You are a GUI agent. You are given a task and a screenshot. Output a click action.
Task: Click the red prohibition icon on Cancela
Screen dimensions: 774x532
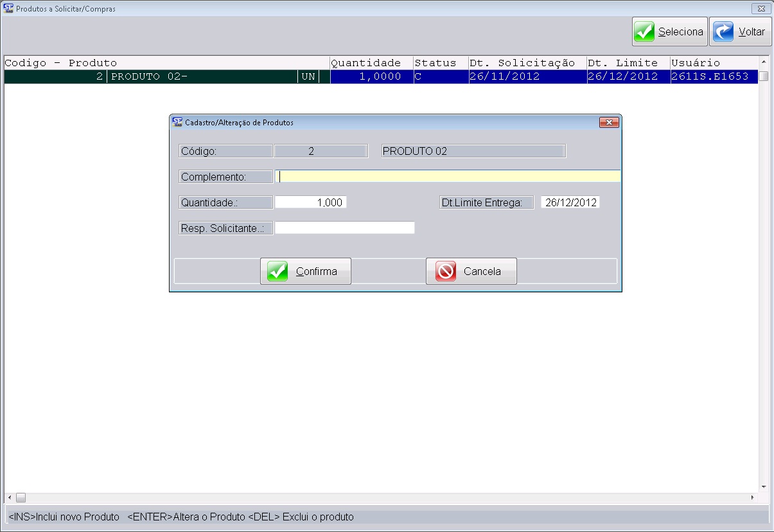pos(446,271)
